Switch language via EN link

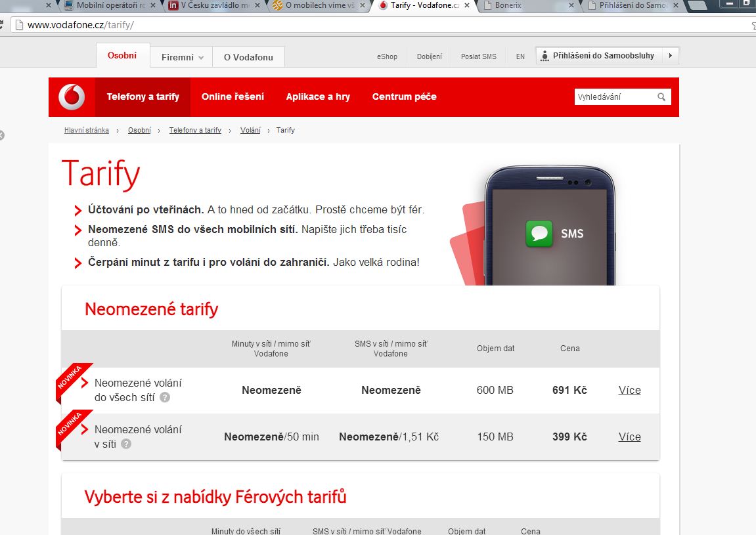(x=520, y=57)
